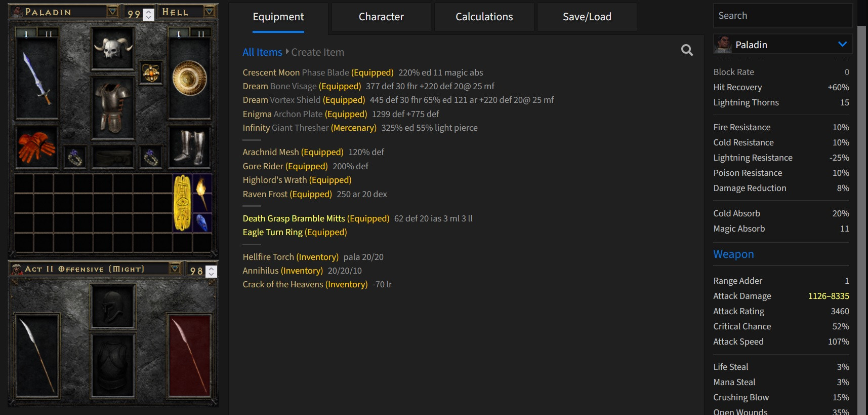Click the Create Item link
The image size is (868, 415).
[x=317, y=52]
